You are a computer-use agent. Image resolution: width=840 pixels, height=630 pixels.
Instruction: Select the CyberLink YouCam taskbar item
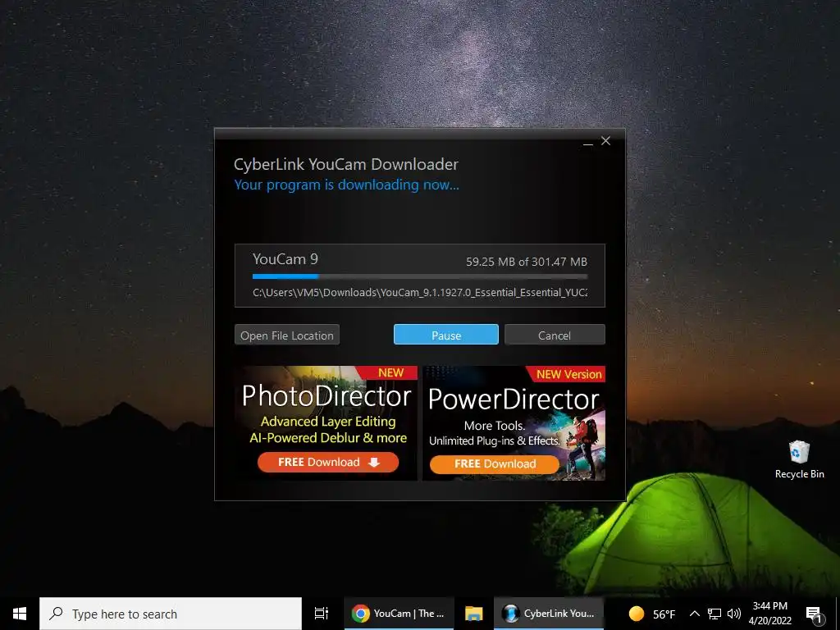click(x=548, y=614)
